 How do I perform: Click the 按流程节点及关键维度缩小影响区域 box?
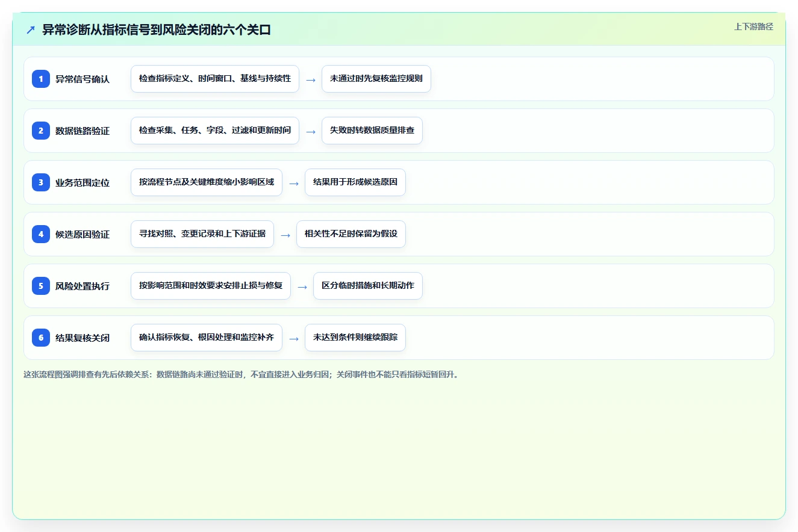coord(207,182)
